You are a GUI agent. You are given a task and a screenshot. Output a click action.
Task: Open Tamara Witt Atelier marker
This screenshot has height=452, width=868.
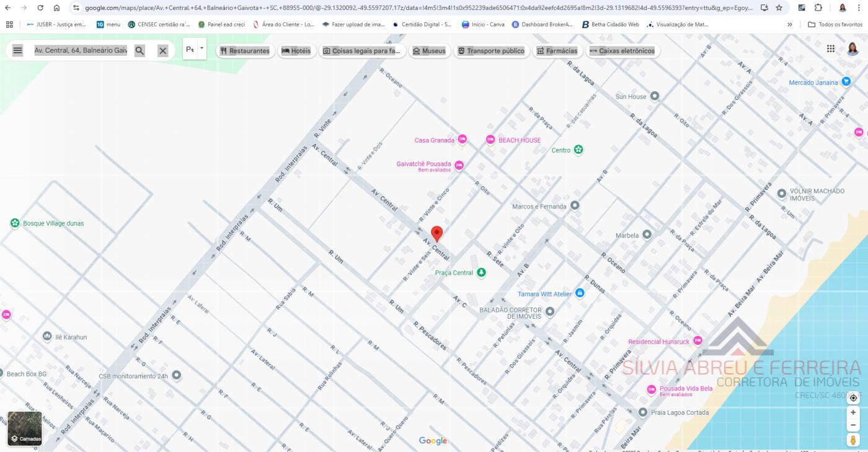point(580,293)
